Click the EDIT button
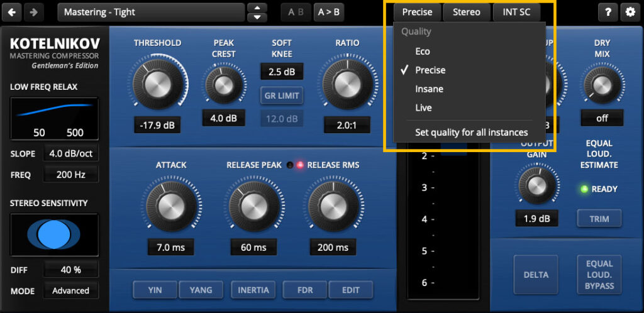644x313 pixels. point(351,290)
